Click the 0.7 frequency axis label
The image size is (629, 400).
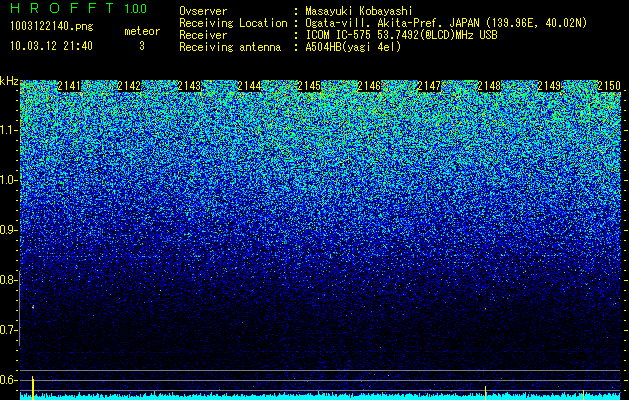tap(8, 330)
